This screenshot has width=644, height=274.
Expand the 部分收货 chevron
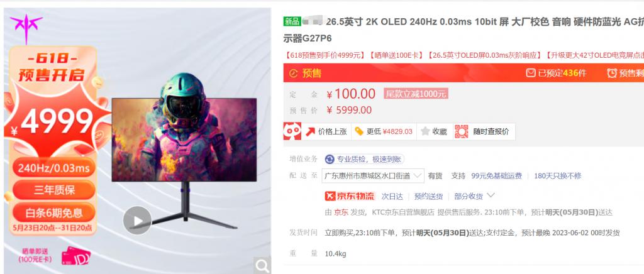tap(491, 195)
